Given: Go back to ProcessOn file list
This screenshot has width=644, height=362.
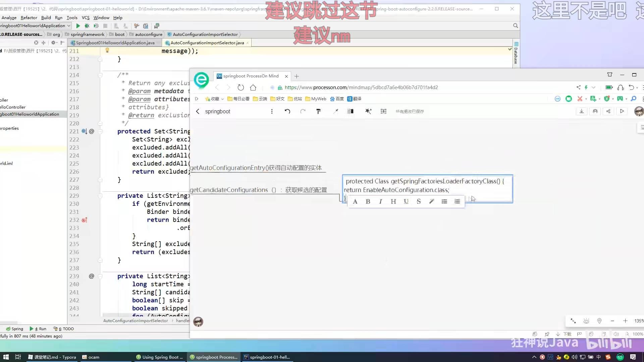Looking at the screenshot, I should (198, 111).
